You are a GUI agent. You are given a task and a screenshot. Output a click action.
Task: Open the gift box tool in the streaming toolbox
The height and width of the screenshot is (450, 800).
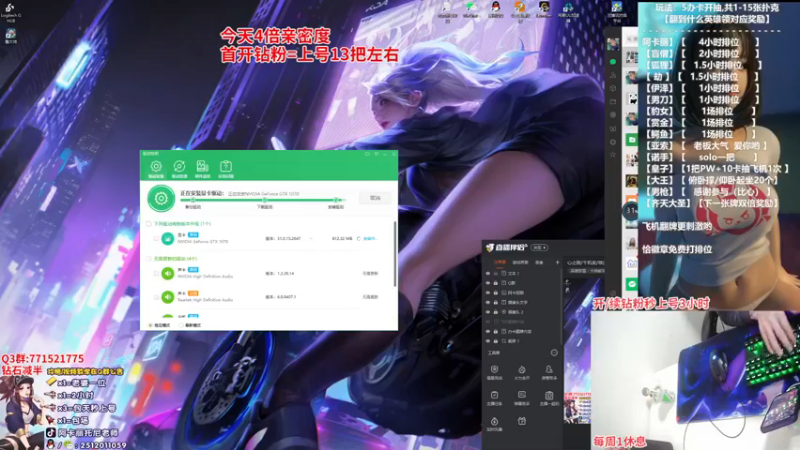coord(521,421)
